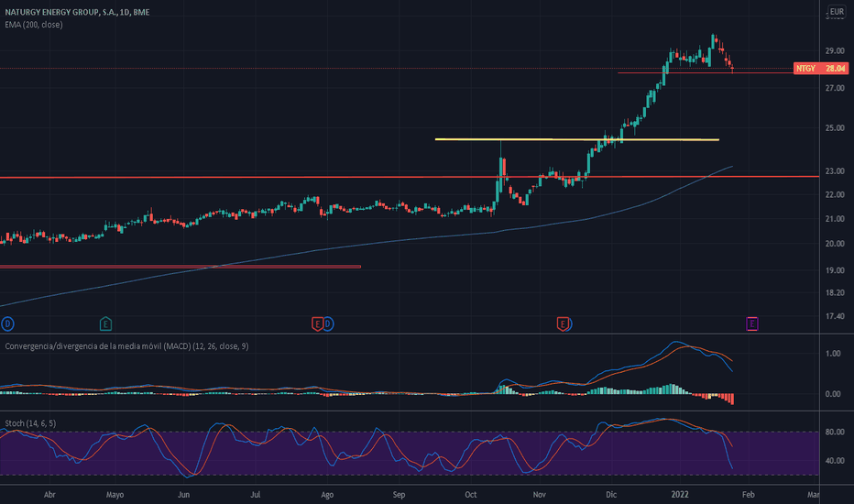The image size is (854, 504).
Task: Click the teal earnings marker near Mayo
Action: tap(105, 324)
